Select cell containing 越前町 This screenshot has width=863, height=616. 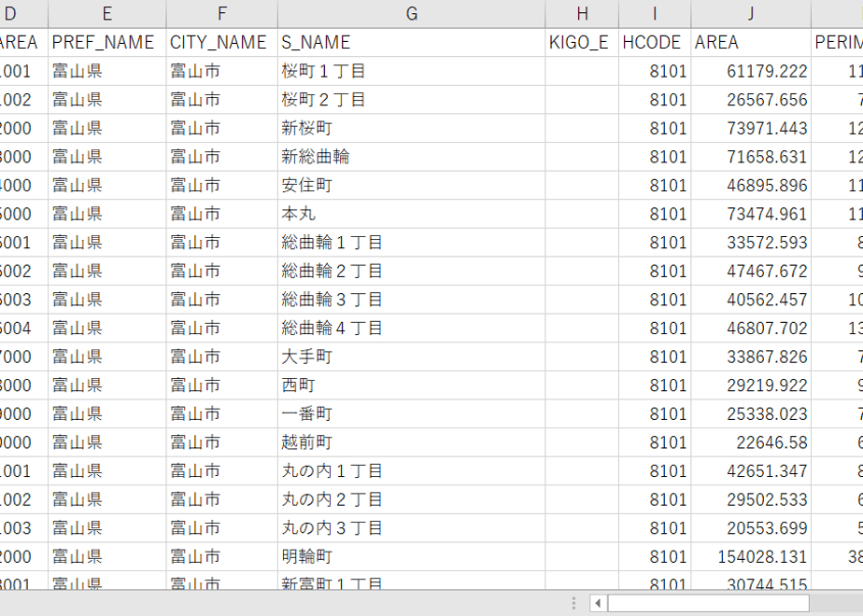411,442
